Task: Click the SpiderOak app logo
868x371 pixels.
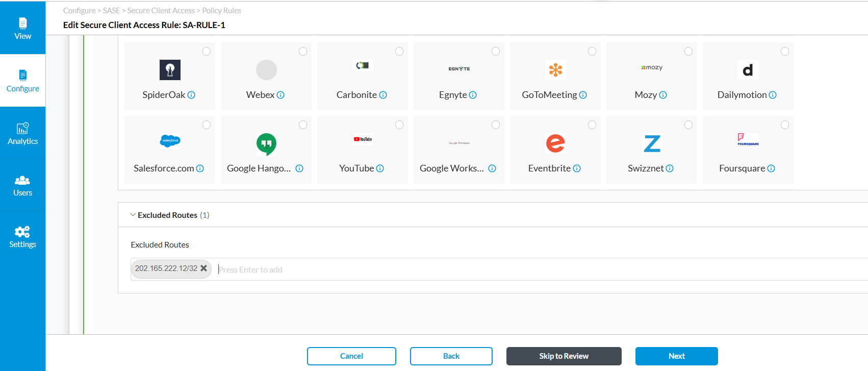Action: point(170,70)
